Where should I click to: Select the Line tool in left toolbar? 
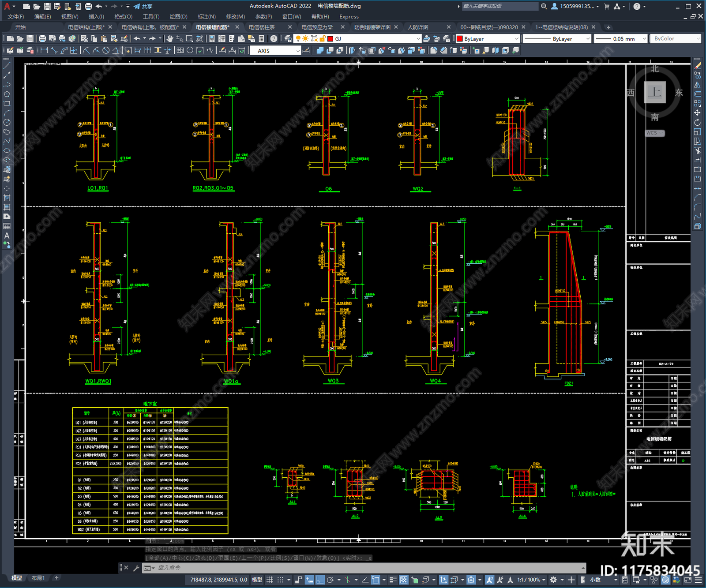[7, 65]
